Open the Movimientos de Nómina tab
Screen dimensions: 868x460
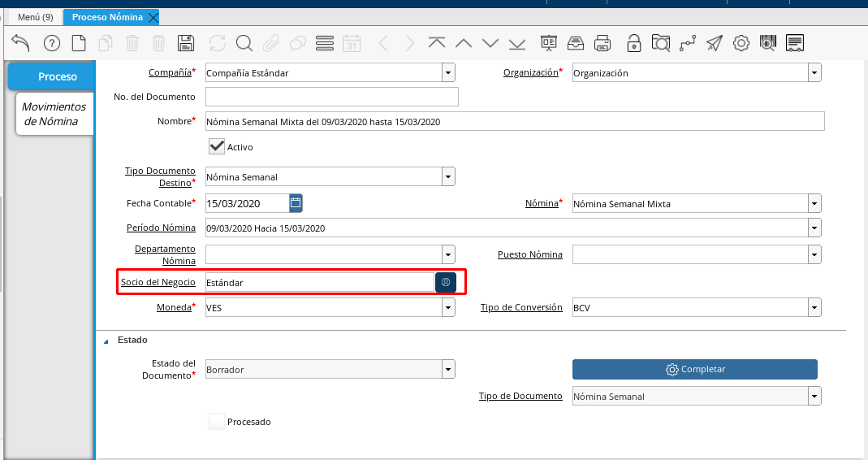pos(54,114)
